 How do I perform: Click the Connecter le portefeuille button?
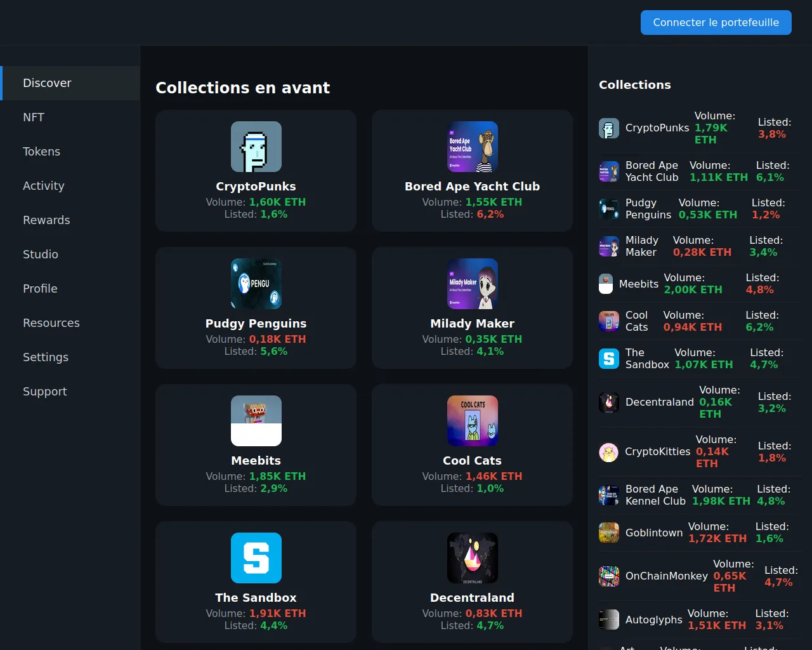(x=716, y=22)
